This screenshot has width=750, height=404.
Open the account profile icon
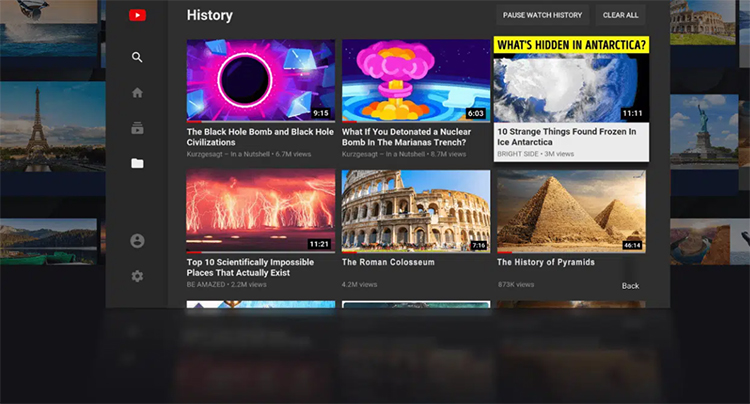(x=137, y=241)
